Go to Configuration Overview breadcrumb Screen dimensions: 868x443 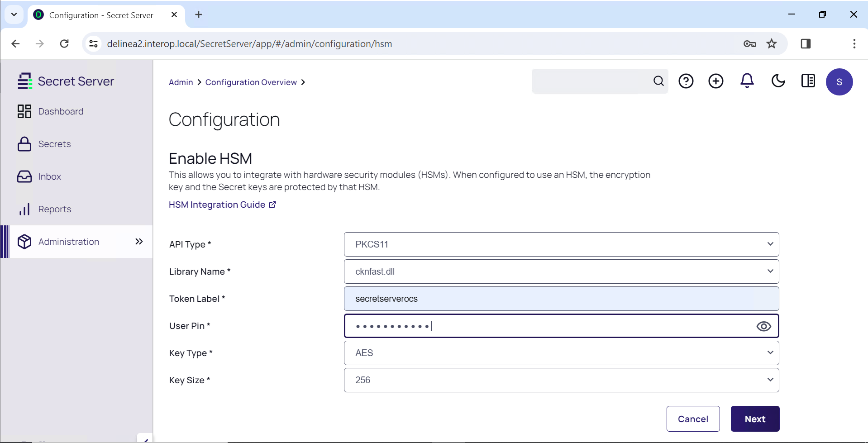(x=251, y=82)
